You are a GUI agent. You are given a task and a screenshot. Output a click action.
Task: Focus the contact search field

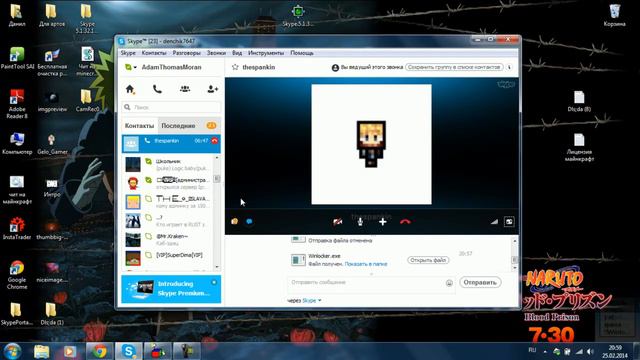pos(171,107)
